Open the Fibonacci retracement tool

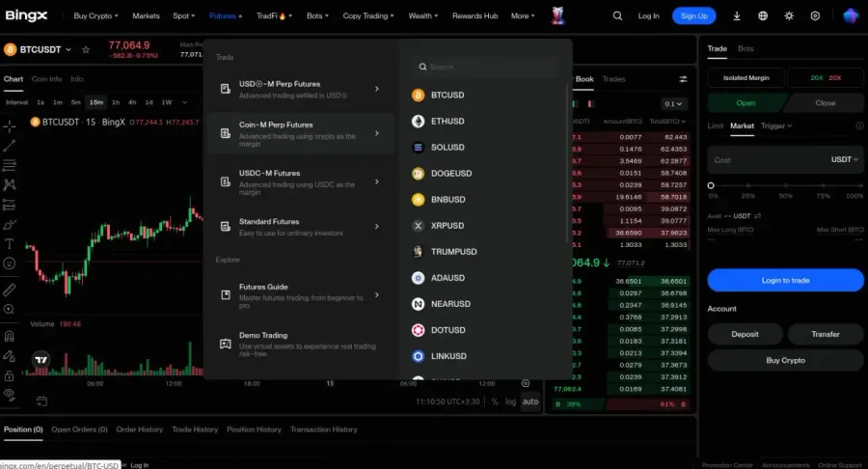coord(10,166)
